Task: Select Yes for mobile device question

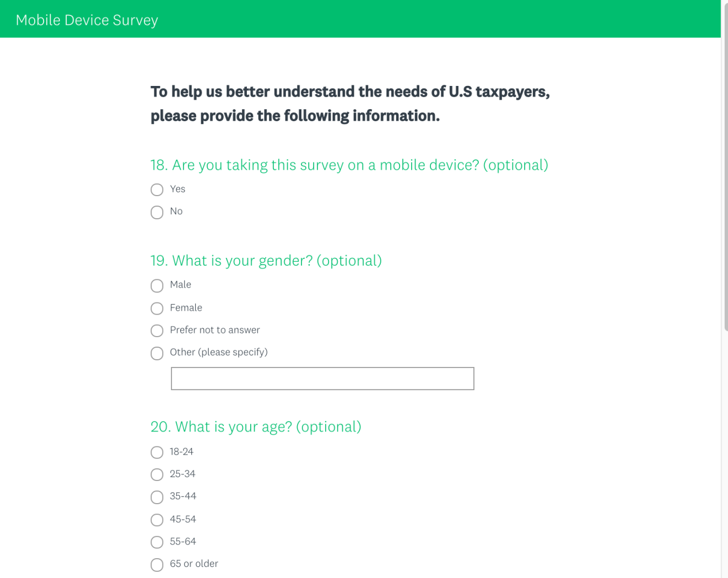Action: 157,190
